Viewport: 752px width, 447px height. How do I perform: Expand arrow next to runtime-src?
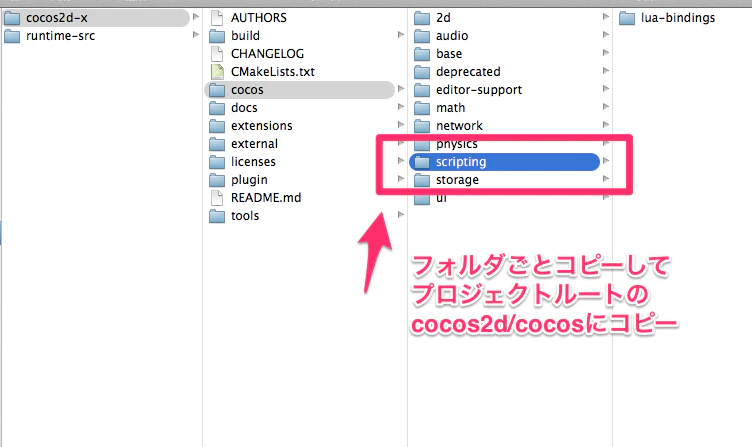[x=196, y=35]
